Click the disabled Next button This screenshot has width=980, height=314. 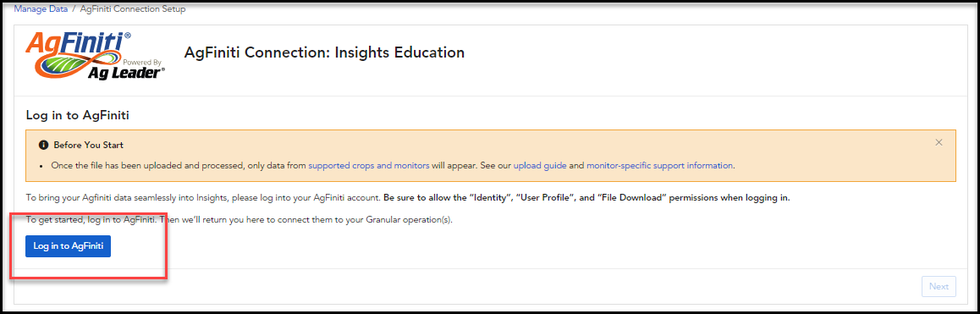[939, 286]
